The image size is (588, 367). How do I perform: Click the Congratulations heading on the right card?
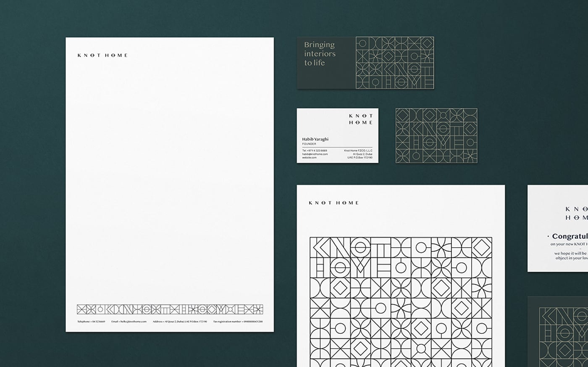[x=570, y=236]
